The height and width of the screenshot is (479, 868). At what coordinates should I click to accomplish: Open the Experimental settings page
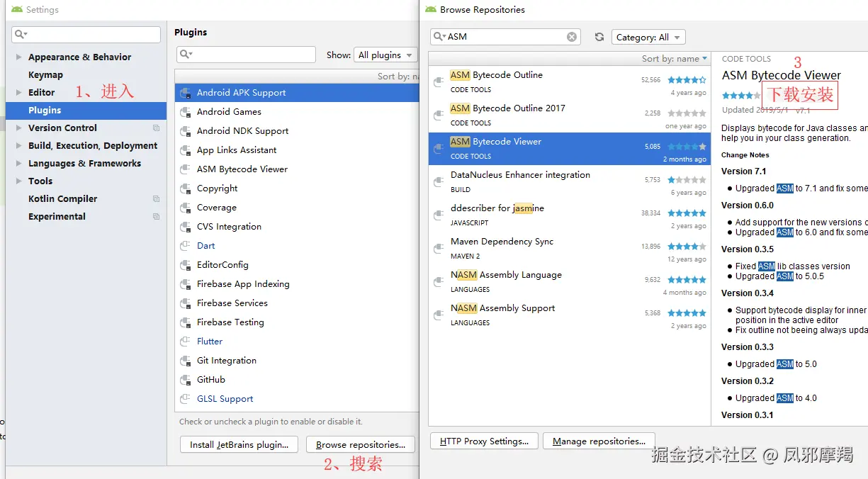click(x=57, y=217)
